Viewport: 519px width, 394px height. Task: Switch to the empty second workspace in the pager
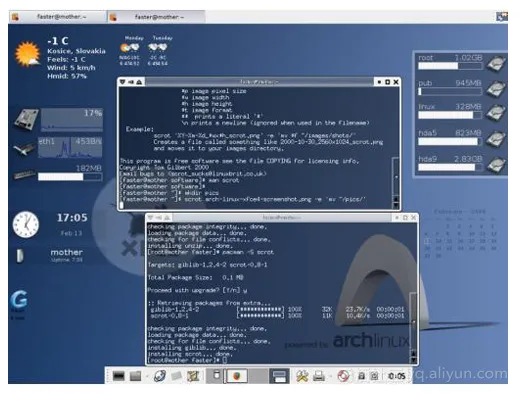(x=257, y=376)
